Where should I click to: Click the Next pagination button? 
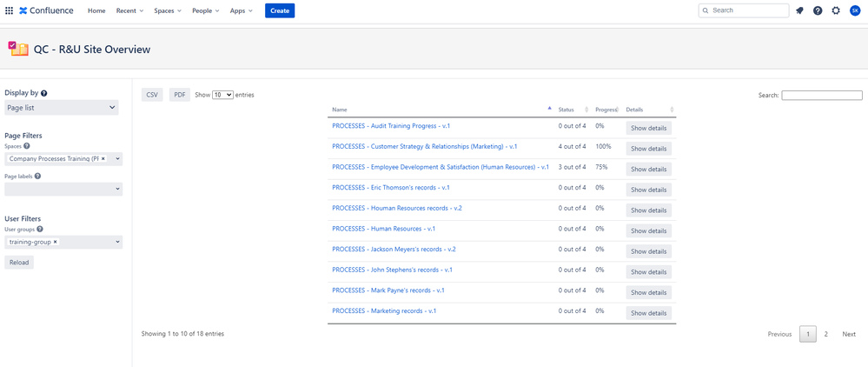click(849, 334)
